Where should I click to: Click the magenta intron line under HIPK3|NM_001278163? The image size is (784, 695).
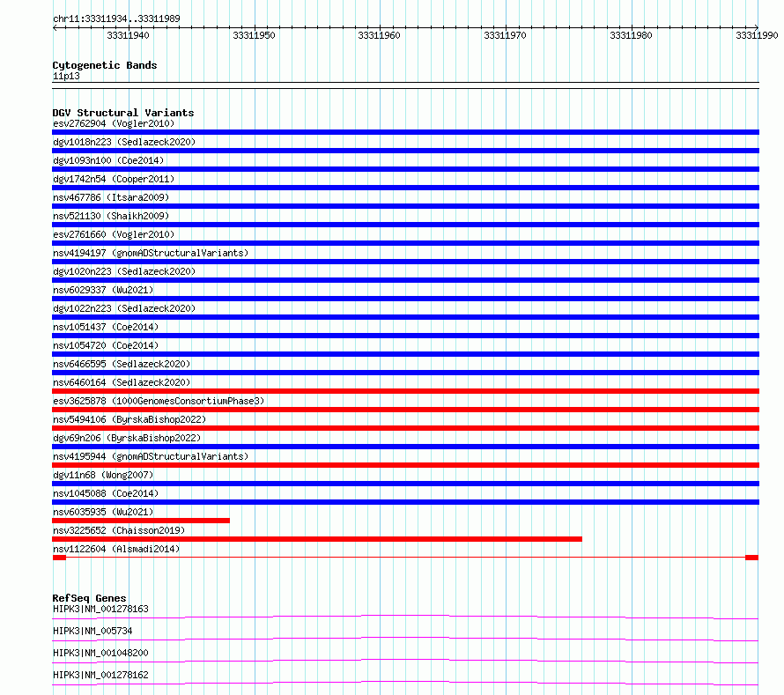point(405,615)
